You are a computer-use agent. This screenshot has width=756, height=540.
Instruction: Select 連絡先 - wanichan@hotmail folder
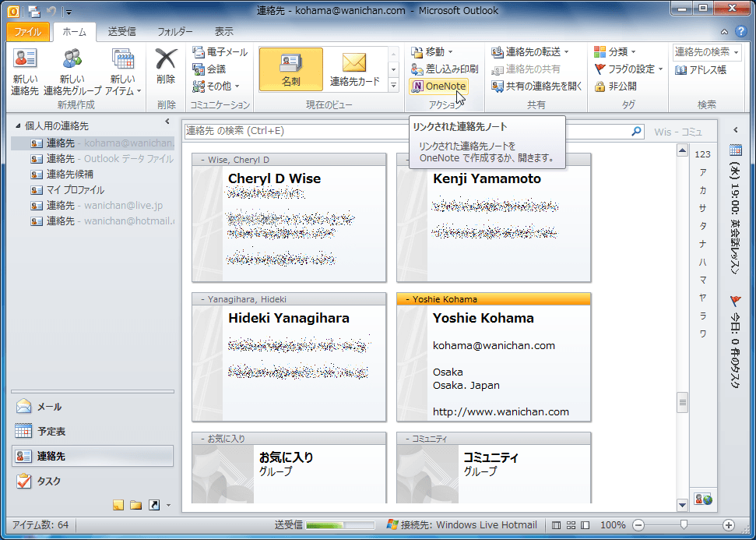tap(93, 221)
